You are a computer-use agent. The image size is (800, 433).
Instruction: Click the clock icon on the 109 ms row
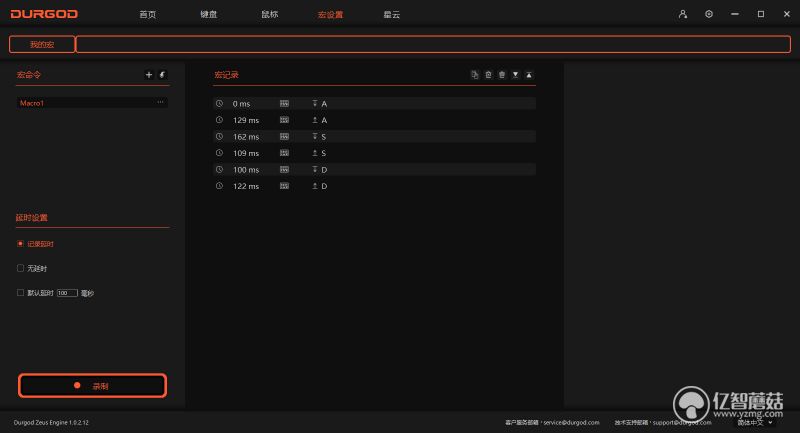tap(219, 153)
